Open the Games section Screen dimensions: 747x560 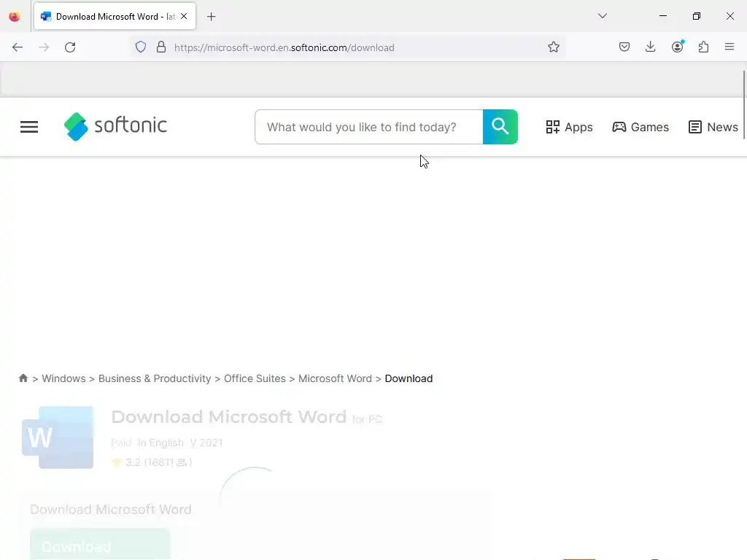pyautogui.click(x=640, y=127)
